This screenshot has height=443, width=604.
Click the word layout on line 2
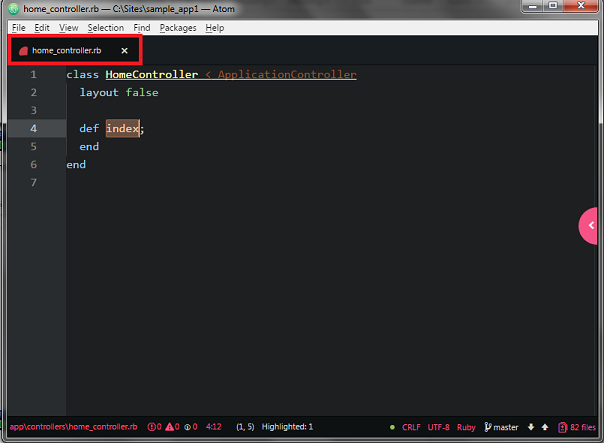[x=99, y=92]
